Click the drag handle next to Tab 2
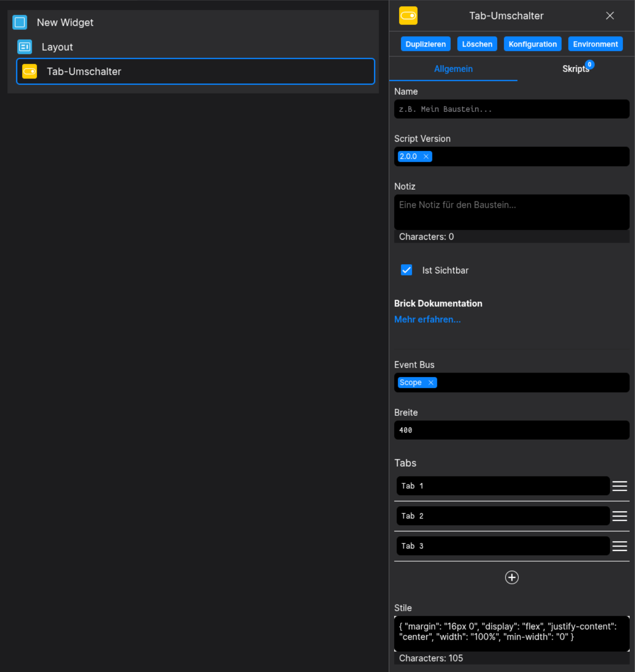The image size is (635, 672). tap(619, 516)
